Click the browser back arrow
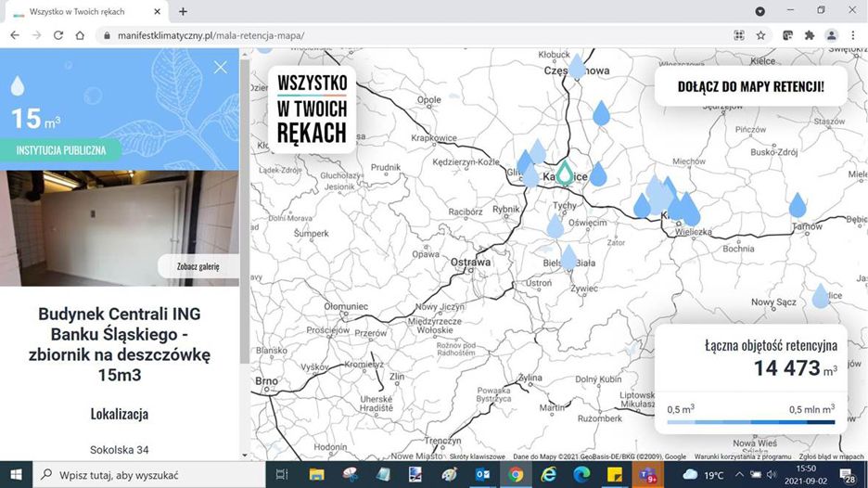 tap(15, 35)
